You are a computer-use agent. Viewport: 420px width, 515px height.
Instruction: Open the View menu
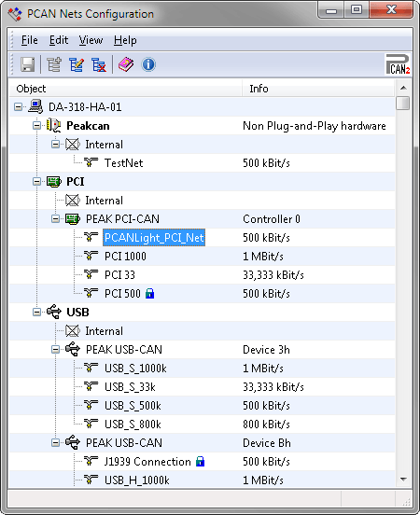click(x=91, y=40)
